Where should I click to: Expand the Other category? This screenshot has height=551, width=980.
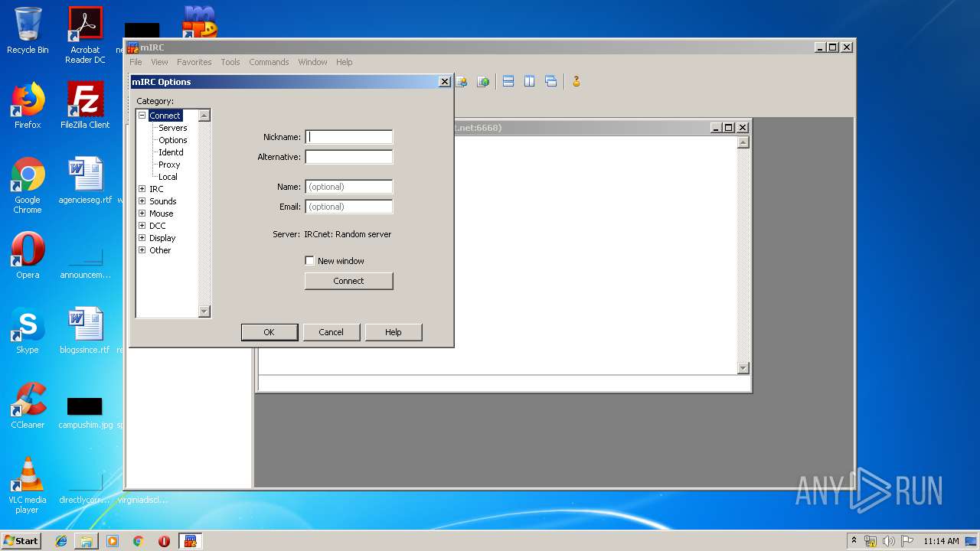(142, 250)
